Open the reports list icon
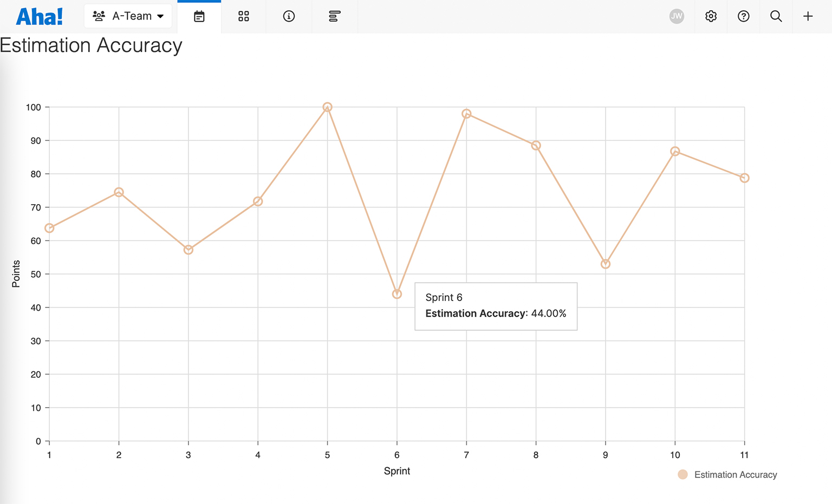The image size is (832, 504). tap(334, 16)
